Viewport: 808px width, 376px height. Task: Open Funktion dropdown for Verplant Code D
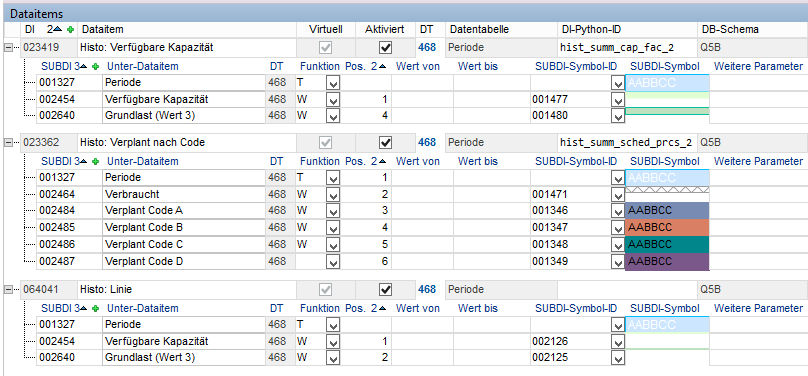(333, 262)
